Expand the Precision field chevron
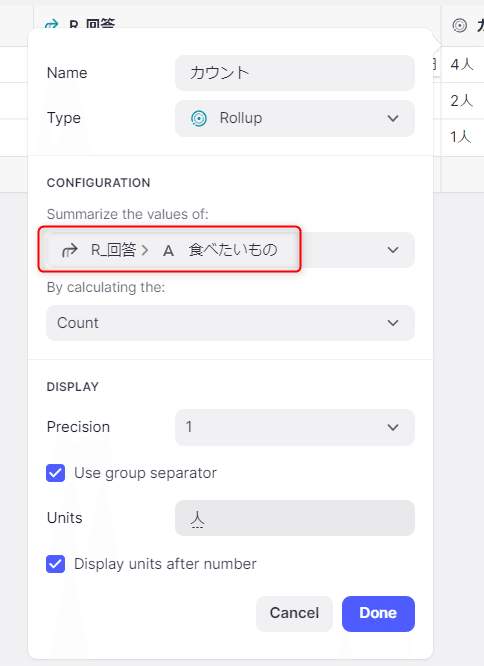Viewport: 484px width, 666px height. 393,427
